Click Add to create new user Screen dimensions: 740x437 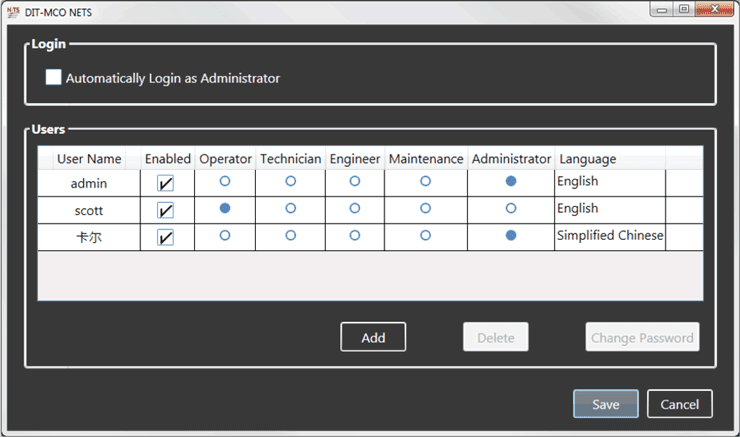tap(373, 338)
